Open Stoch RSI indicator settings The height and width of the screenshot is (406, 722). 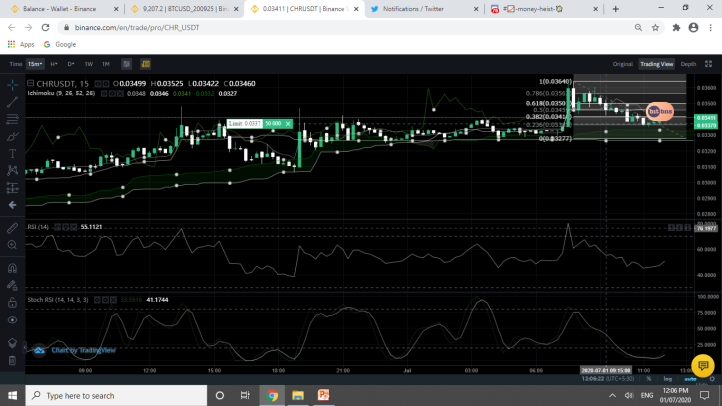(105, 300)
